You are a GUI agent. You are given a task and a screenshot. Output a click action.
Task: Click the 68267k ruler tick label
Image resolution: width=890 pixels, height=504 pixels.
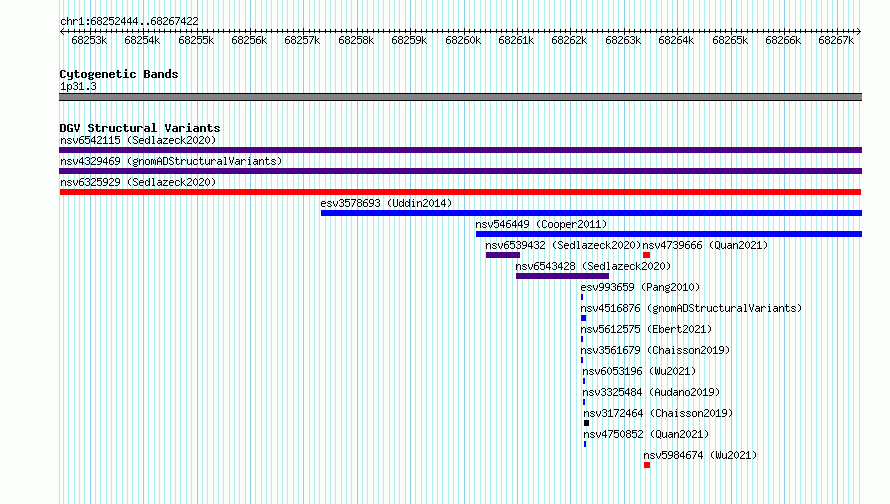(836, 41)
